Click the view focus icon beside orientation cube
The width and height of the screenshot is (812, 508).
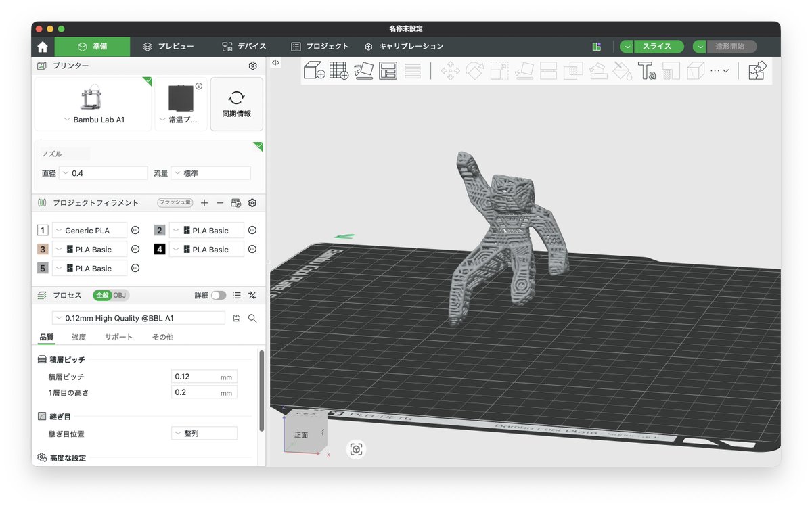(357, 449)
